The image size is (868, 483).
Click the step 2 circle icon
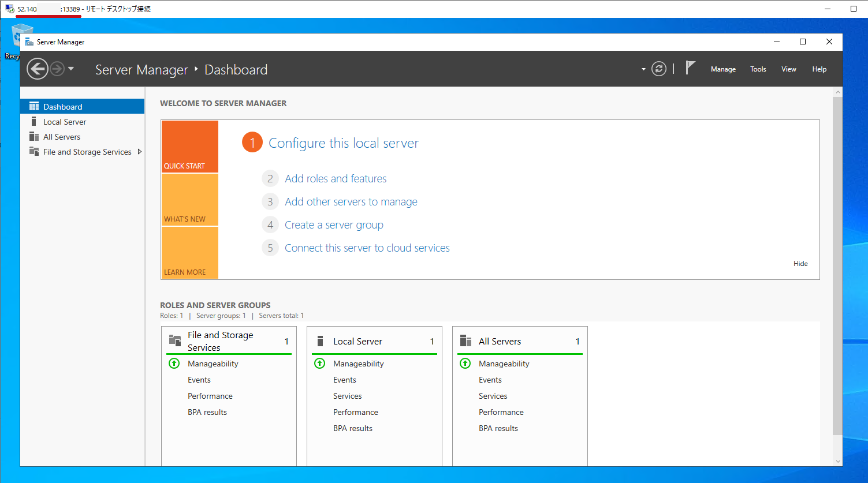pyautogui.click(x=270, y=179)
